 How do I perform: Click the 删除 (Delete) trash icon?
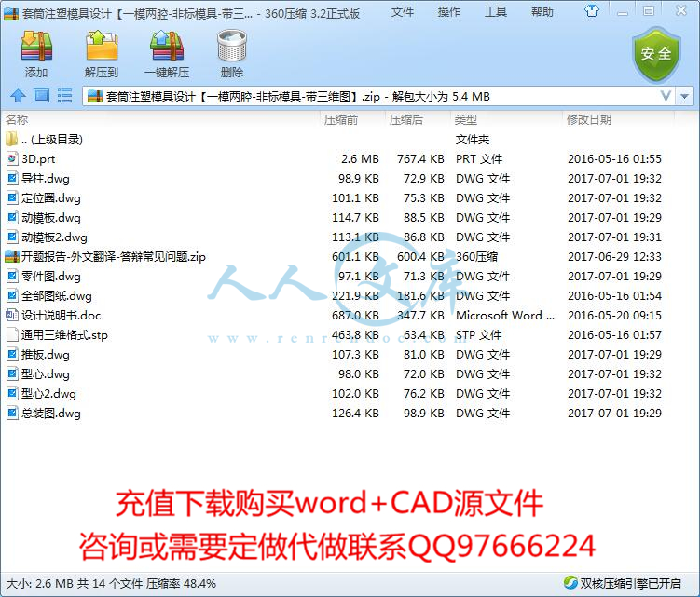(x=232, y=46)
